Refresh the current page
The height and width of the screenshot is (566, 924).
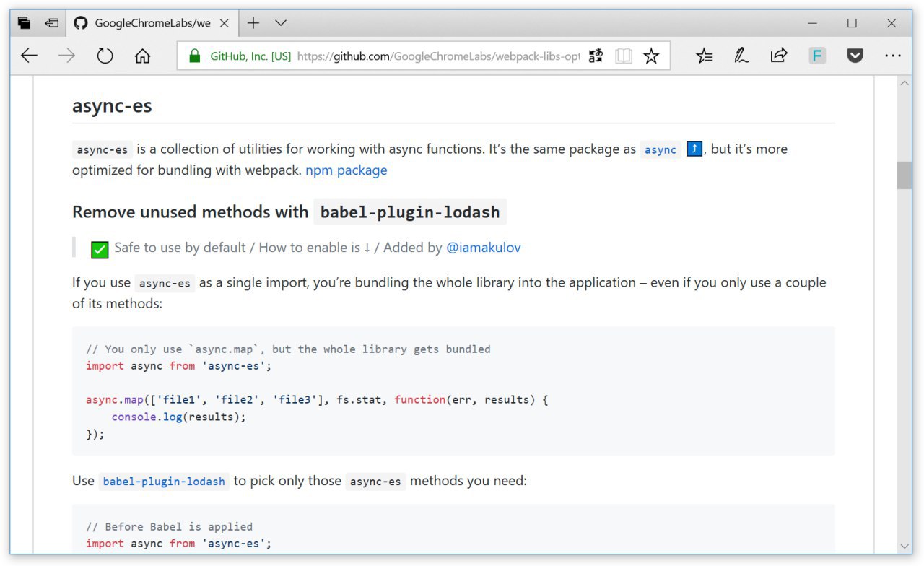click(105, 56)
